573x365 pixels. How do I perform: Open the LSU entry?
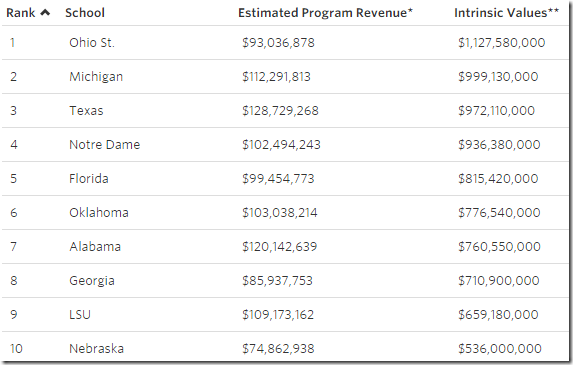click(80, 315)
